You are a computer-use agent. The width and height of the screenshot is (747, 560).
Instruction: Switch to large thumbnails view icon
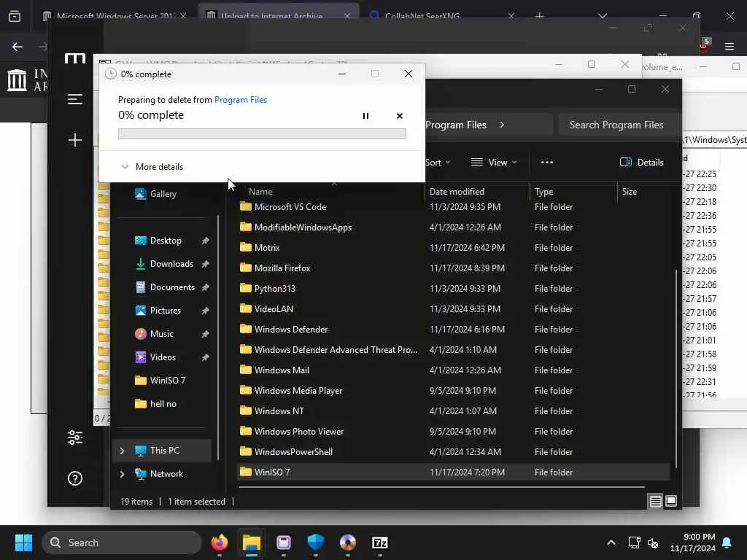click(x=671, y=501)
